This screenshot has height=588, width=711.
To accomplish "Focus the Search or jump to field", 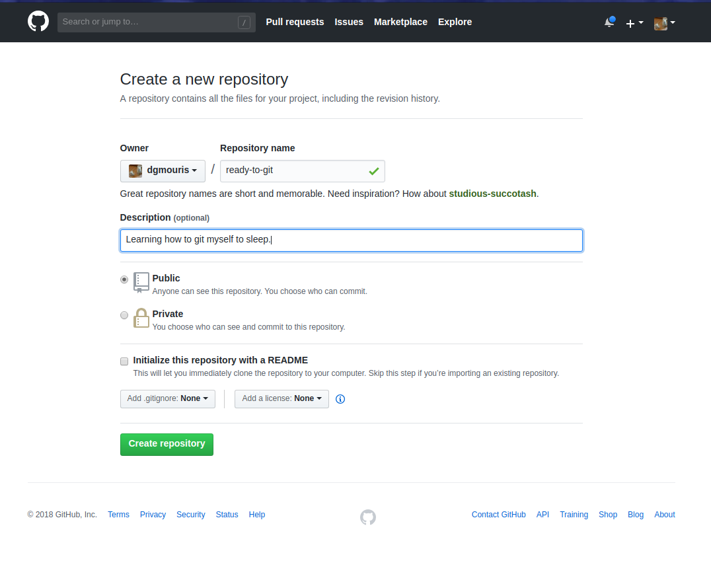I will click(x=157, y=22).
